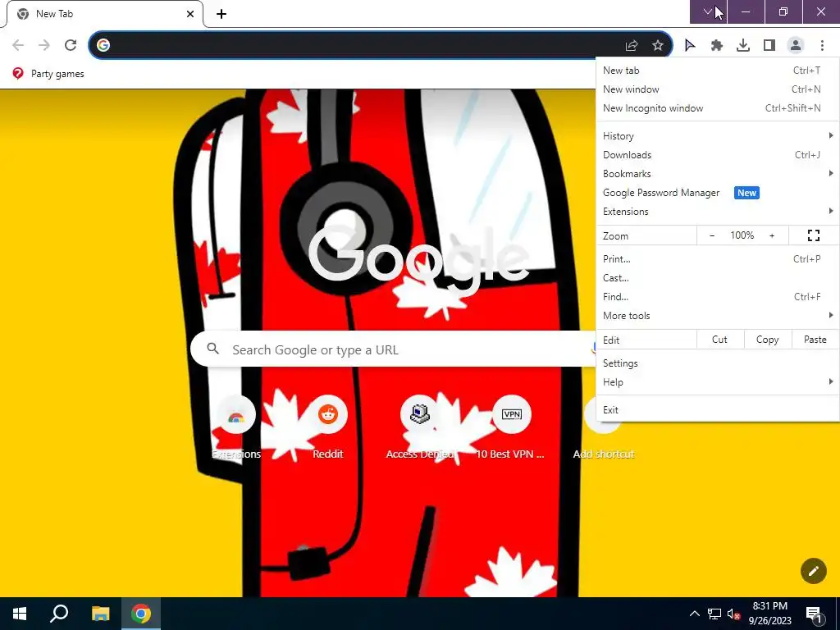840x630 pixels.
Task: Choose New Incognito window menu entry
Action: [717, 108]
